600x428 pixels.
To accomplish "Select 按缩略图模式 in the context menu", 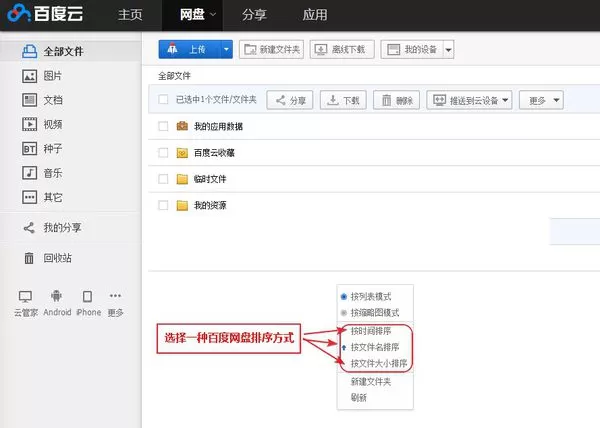I will point(375,312).
